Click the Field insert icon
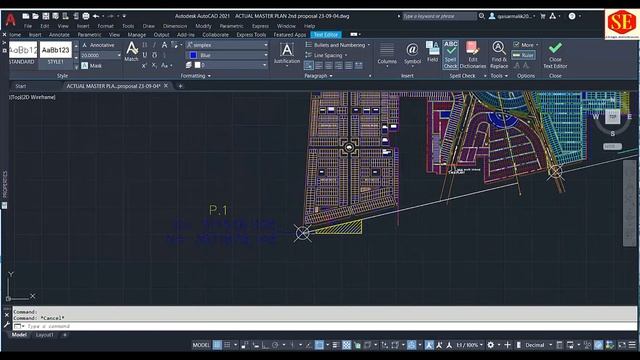 point(432,52)
